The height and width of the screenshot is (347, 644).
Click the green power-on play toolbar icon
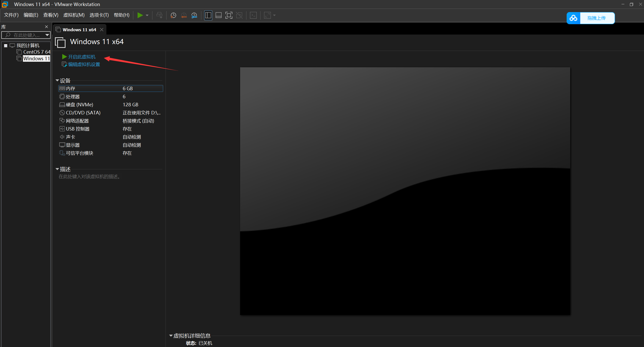[x=140, y=15]
